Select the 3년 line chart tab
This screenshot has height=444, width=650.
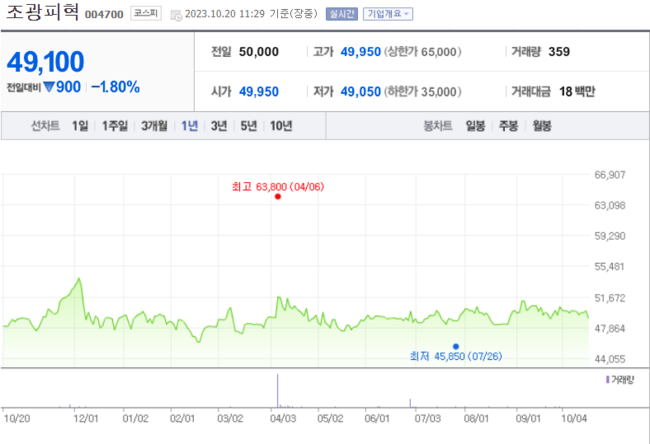(x=219, y=126)
